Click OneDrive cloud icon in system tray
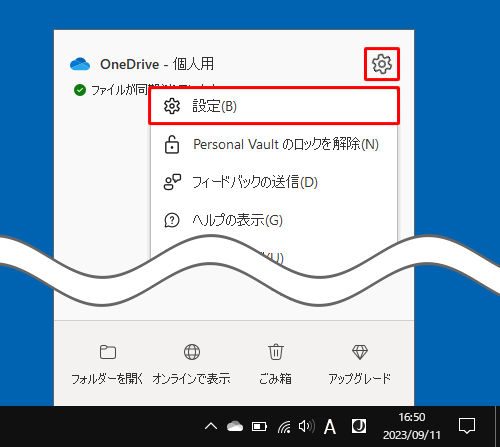 click(x=235, y=426)
